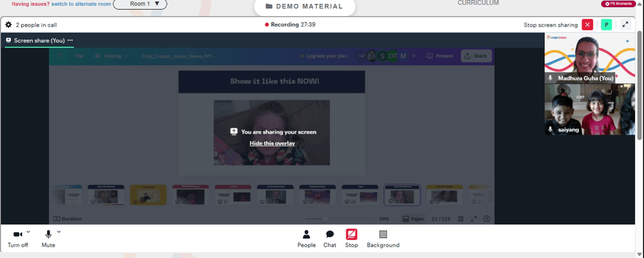Select yellow page 15 thumbnail
The image size is (644, 258).
(148, 195)
